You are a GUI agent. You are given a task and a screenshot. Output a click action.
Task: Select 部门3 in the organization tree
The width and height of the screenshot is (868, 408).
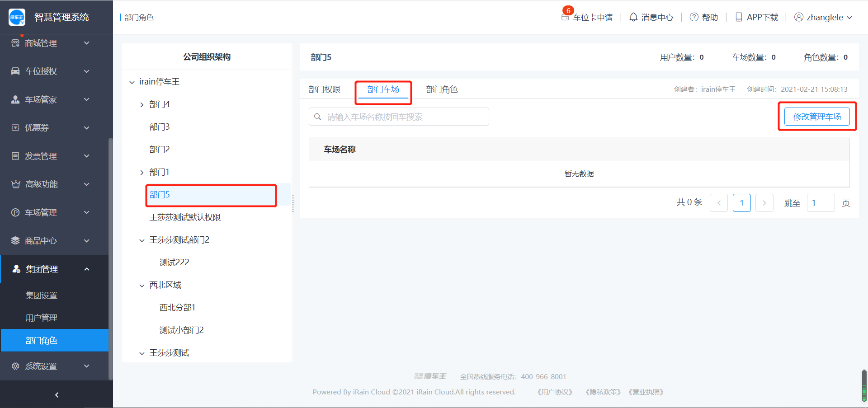160,127
